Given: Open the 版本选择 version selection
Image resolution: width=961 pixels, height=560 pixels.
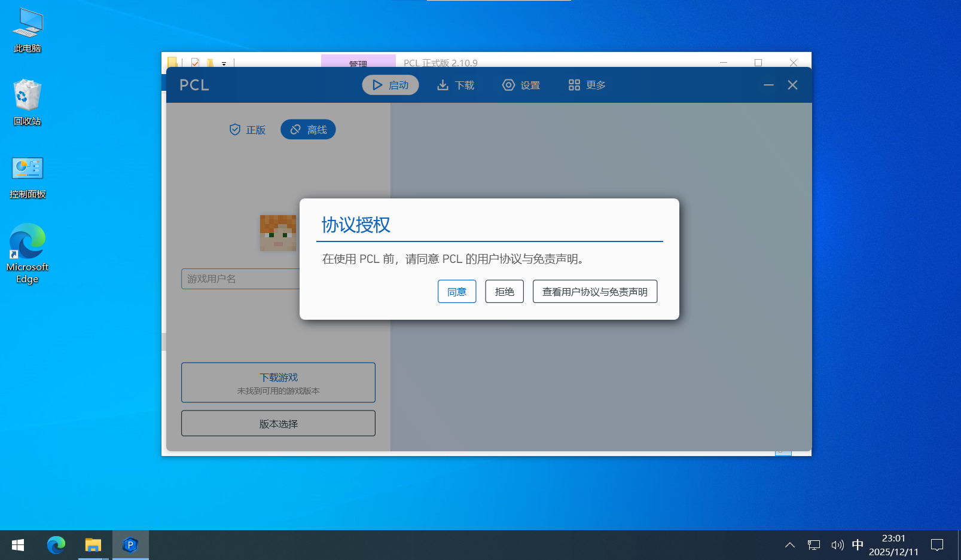Looking at the screenshot, I should (x=278, y=424).
